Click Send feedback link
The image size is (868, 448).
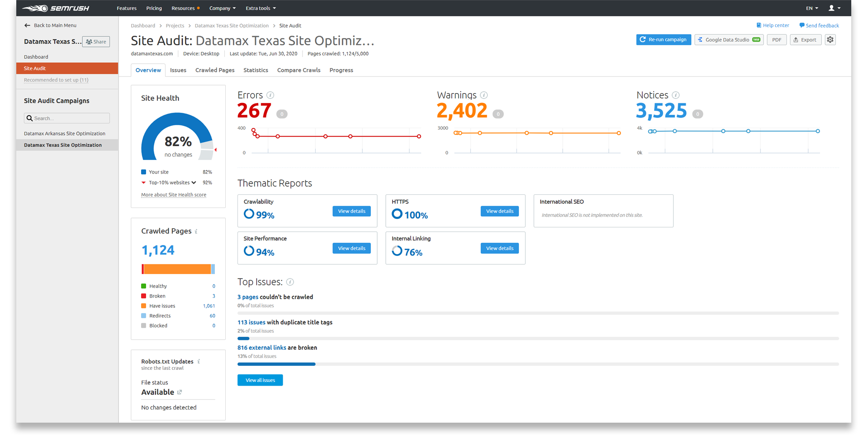tap(819, 25)
